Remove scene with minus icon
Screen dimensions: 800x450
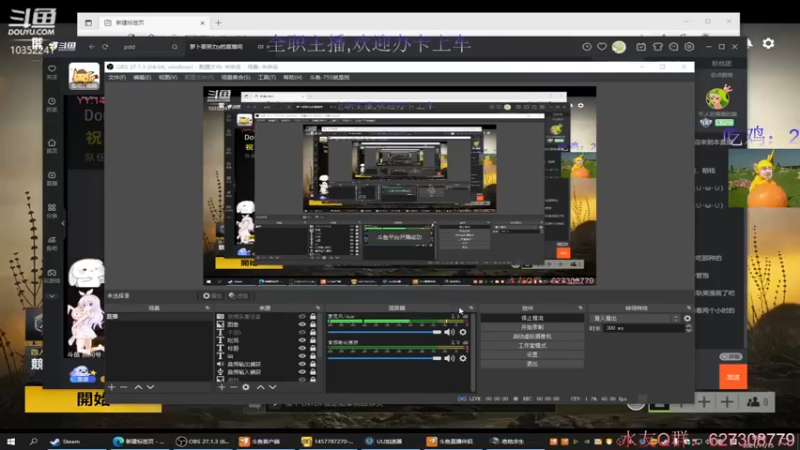[x=124, y=387]
